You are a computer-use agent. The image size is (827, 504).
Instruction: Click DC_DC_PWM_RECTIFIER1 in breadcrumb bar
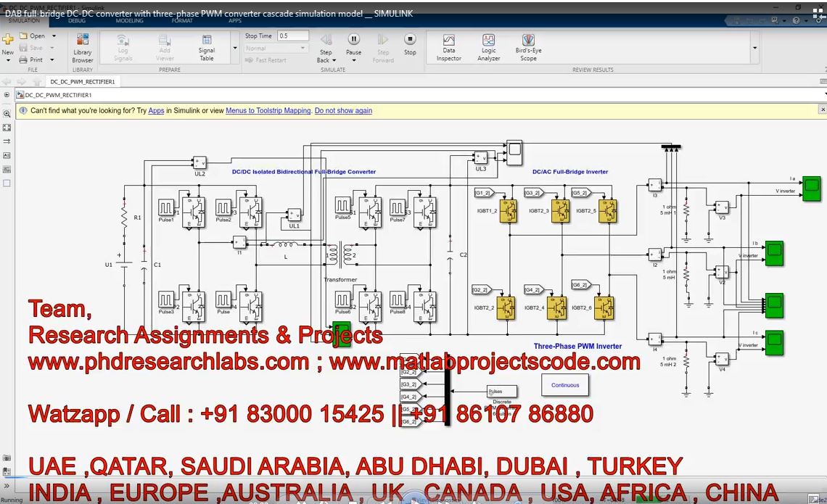tap(59, 95)
